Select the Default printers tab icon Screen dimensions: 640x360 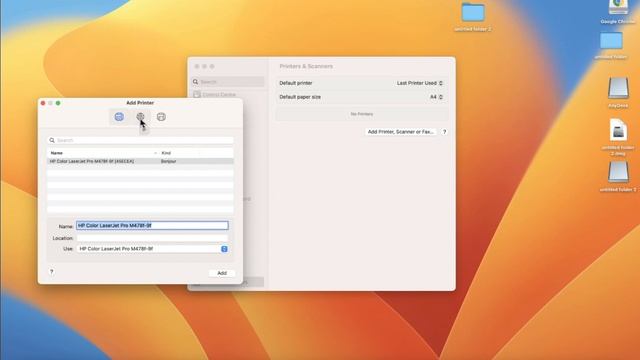pos(119,117)
